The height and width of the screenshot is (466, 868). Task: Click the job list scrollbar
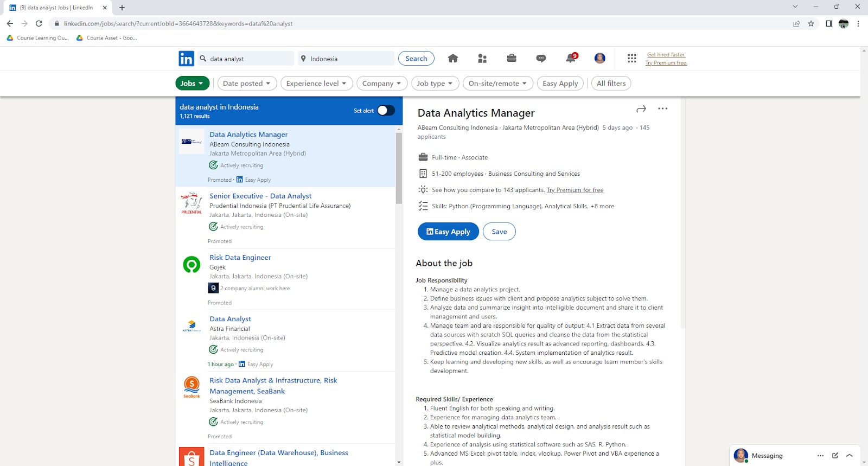coord(399,168)
